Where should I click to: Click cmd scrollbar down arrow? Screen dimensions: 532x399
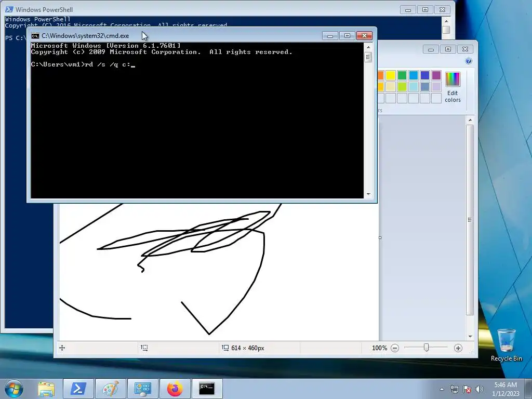click(368, 194)
